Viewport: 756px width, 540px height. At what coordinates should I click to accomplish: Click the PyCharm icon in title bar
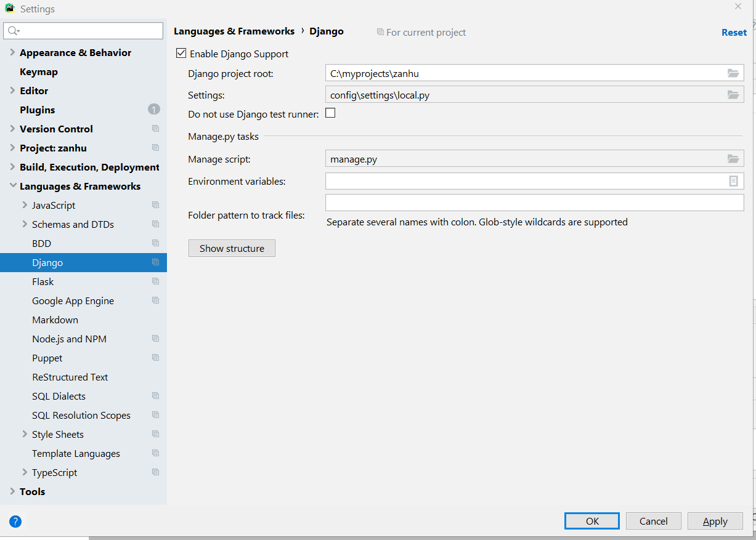pyautogui.click(x=10, y=9)
